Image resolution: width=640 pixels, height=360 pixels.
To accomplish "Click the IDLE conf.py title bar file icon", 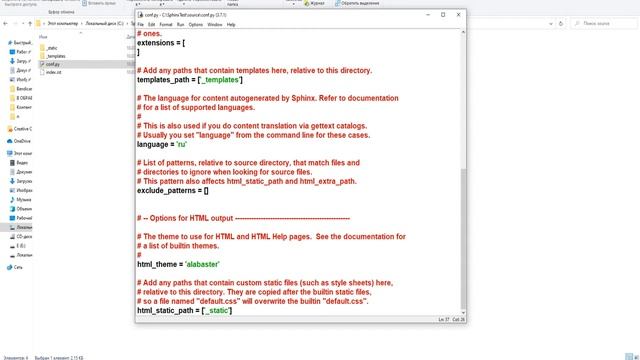I will [140, 15].
